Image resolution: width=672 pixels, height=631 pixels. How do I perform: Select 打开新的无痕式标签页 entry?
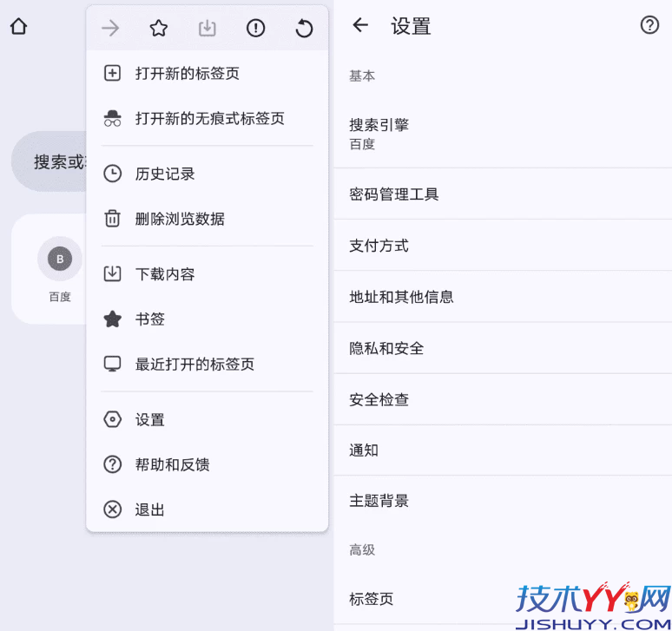coord(208,118)
